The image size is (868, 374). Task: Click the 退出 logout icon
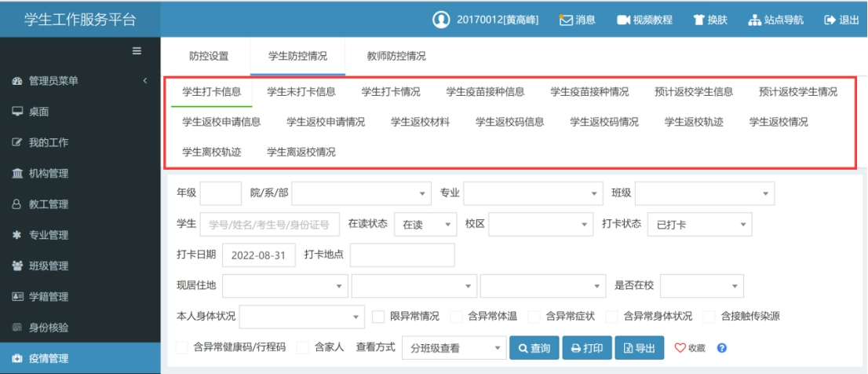[x=830, y=20]
